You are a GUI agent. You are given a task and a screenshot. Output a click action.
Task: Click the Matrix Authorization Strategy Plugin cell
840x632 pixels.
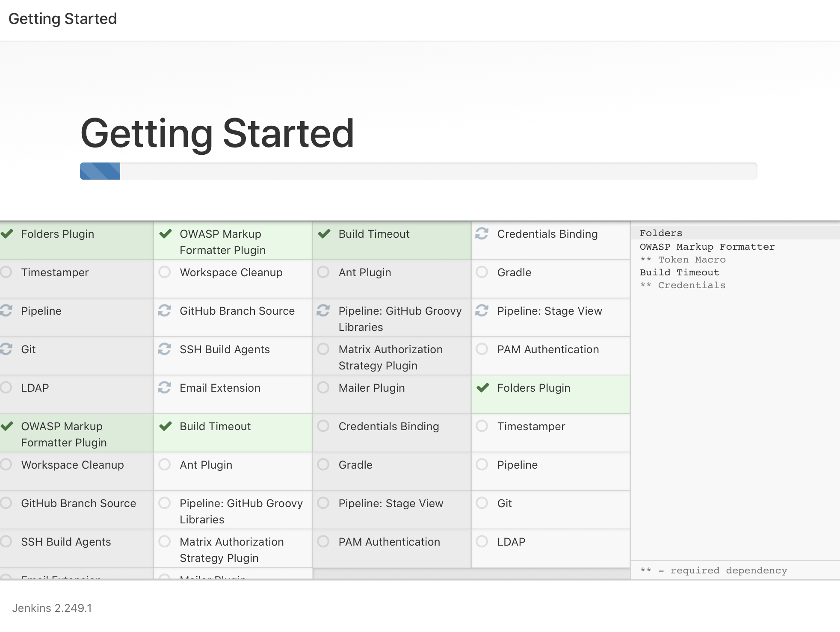[x=390, y=357]
